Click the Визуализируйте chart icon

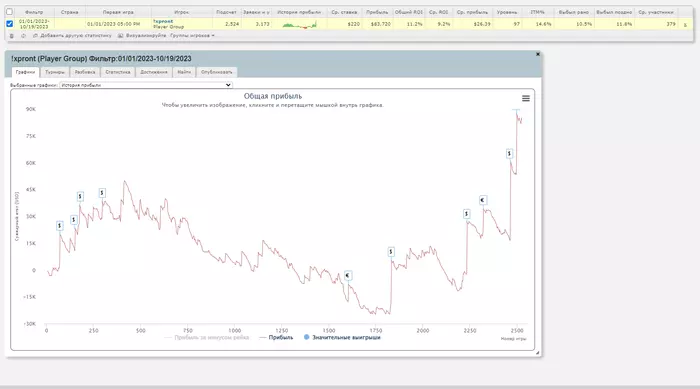coord(121,36)
